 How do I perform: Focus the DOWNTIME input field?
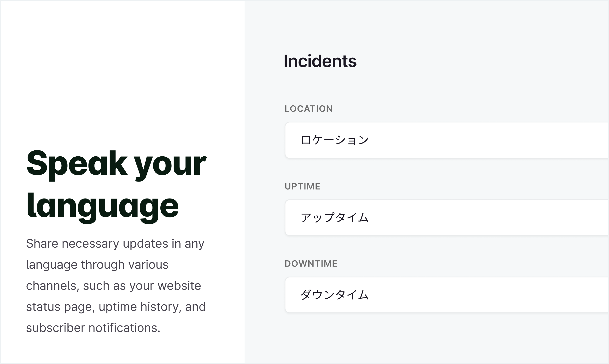(447, 295)
